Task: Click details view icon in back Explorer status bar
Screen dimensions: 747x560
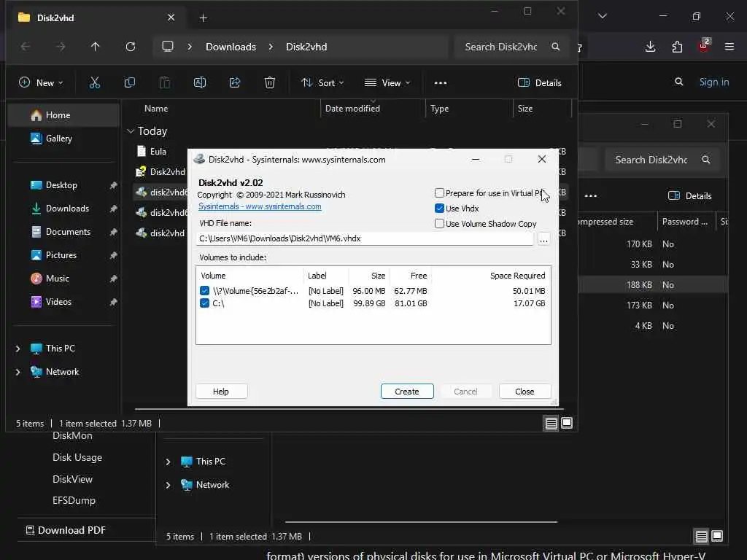Action: tap(701, 537)
